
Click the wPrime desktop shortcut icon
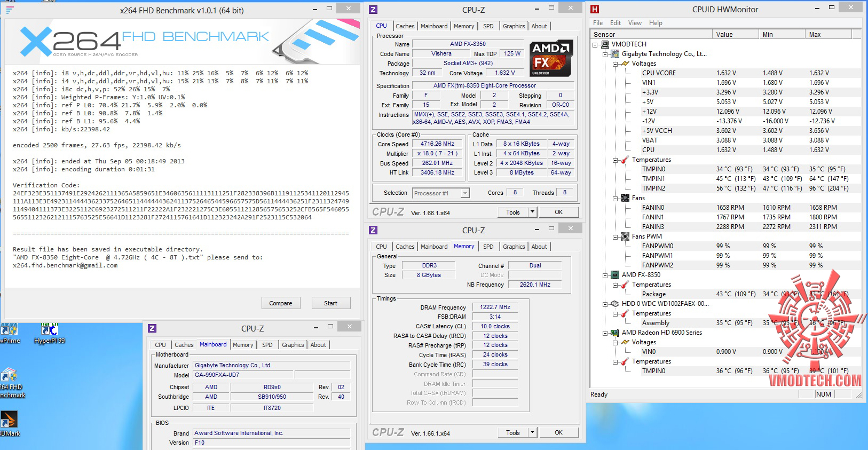(x=10, y=334)
